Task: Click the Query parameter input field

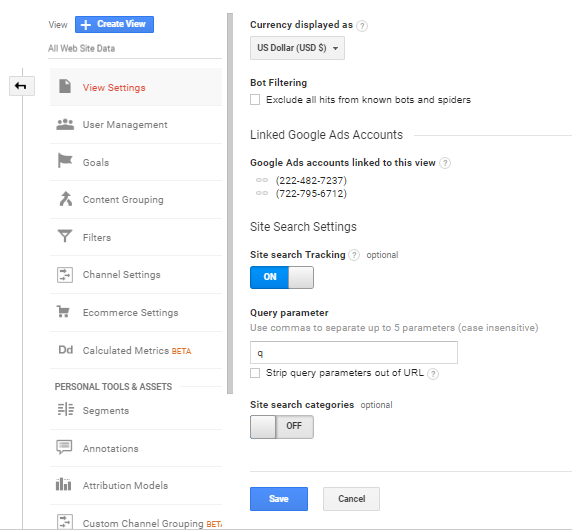Action: click(354, 352)
